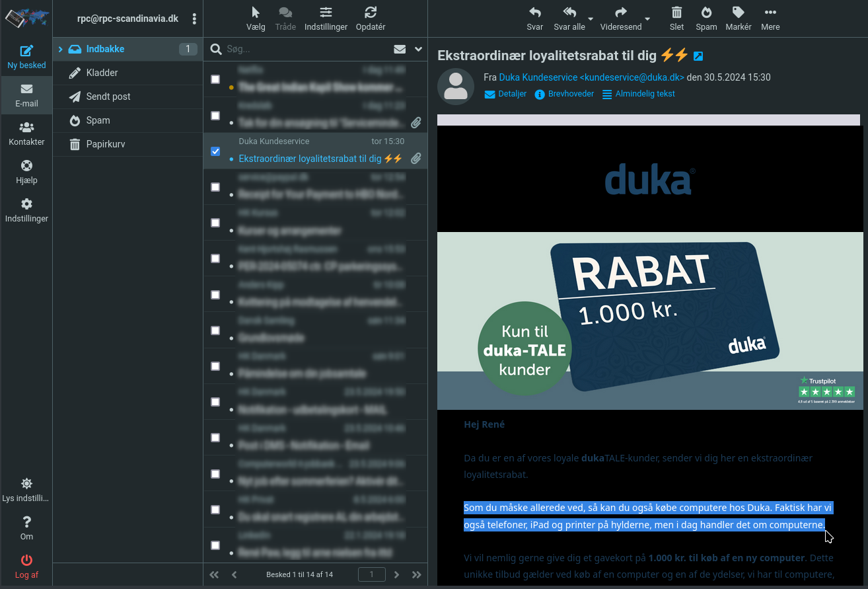Open message list Indstillinger sliders icon
The image size is (868, 589).
tap(326, 19)
